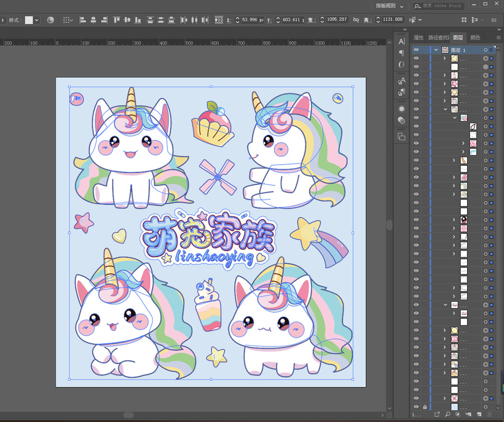Viewport: 504px width, 422px height.
Task: Click the canvas vertical scrollbar handle
Action: [389, 225]
